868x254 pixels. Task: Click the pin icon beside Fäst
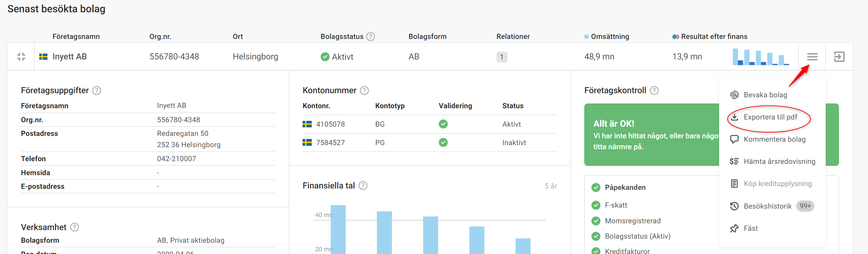pyautogui.click(x=734, y=228)
